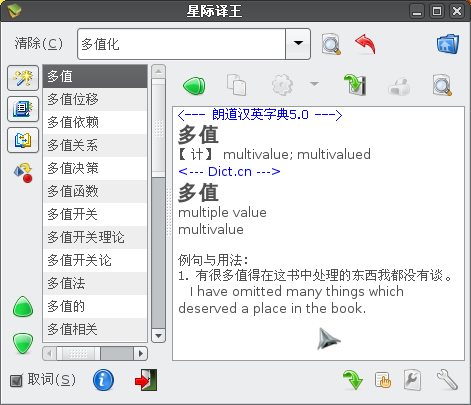The image size is (471, 405).
Task: Click the green down triangle next-word button
Action: pos(23,343)
